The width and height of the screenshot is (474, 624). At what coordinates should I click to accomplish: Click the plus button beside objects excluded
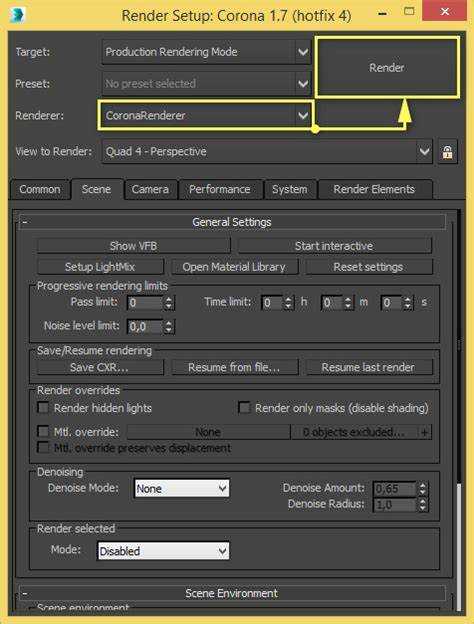[425, 432]
